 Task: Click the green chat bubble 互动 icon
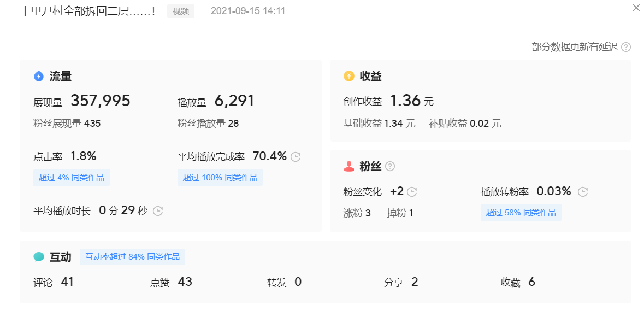(x=39, y=256)
